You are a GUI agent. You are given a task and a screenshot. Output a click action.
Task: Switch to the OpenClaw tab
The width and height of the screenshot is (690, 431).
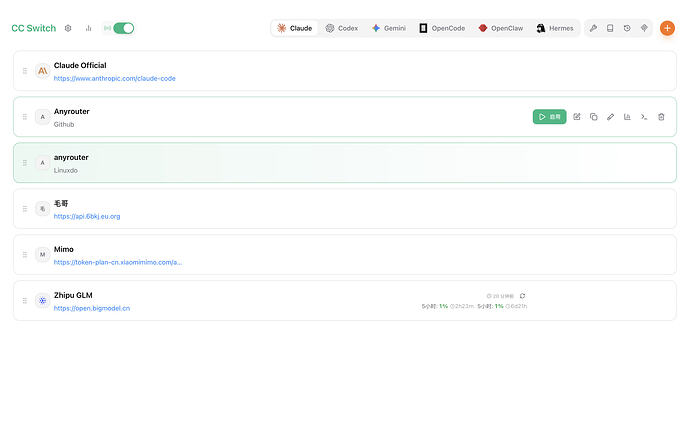(501, 28)
